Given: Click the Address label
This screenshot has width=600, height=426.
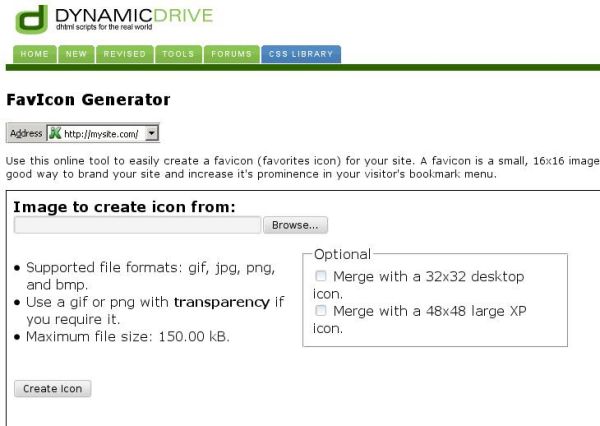Looking at the screenshot, I should pos(26,133).
